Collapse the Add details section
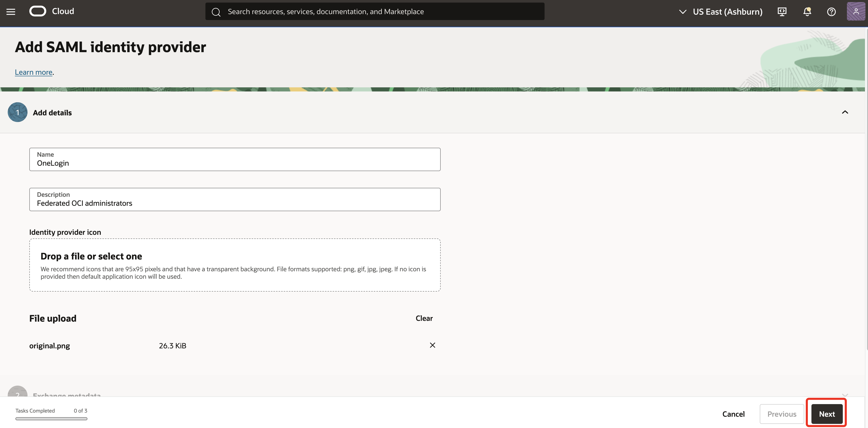The image size is (868, 428). pos(845,112)
